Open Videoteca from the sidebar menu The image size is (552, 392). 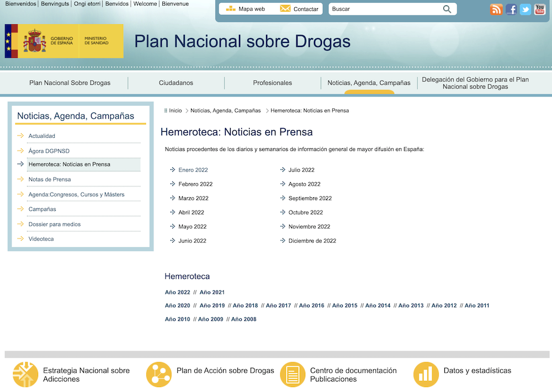pyautogui.click(x=41, y=239)
